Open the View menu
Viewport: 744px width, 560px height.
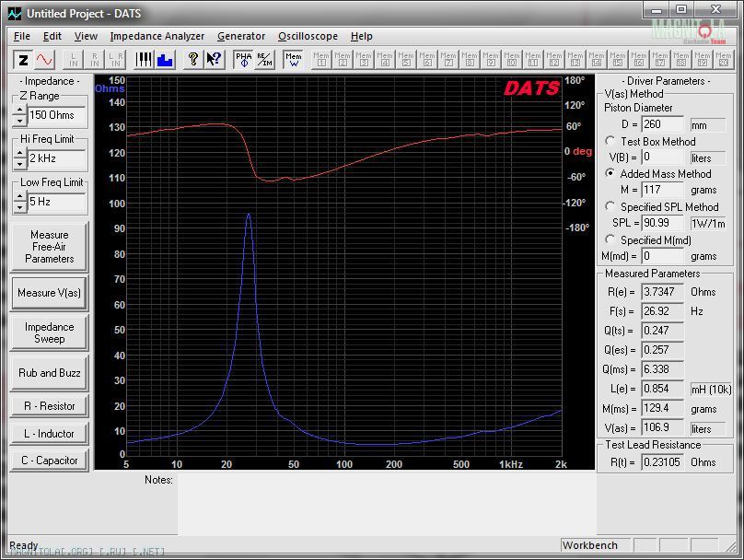coord(86,36)
